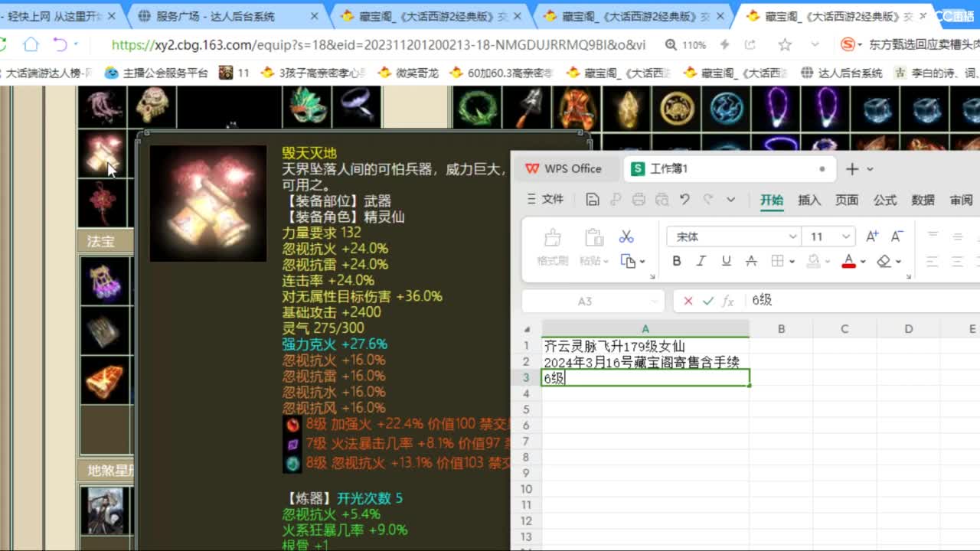The height and width of the screenshot is (551, 980).
Task: Click the browser home icon
Action: click(x=31, y=44)
